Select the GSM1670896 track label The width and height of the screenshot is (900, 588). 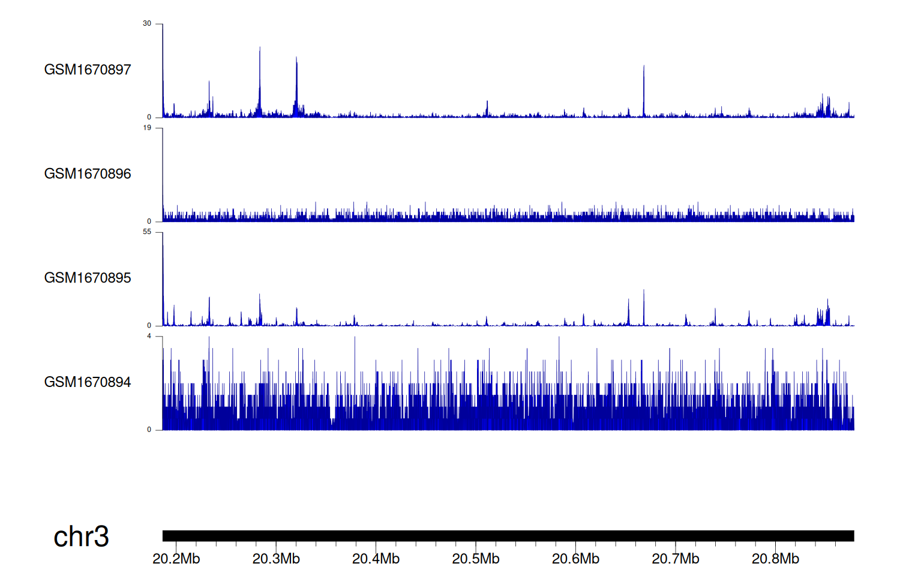pos(88,174)
